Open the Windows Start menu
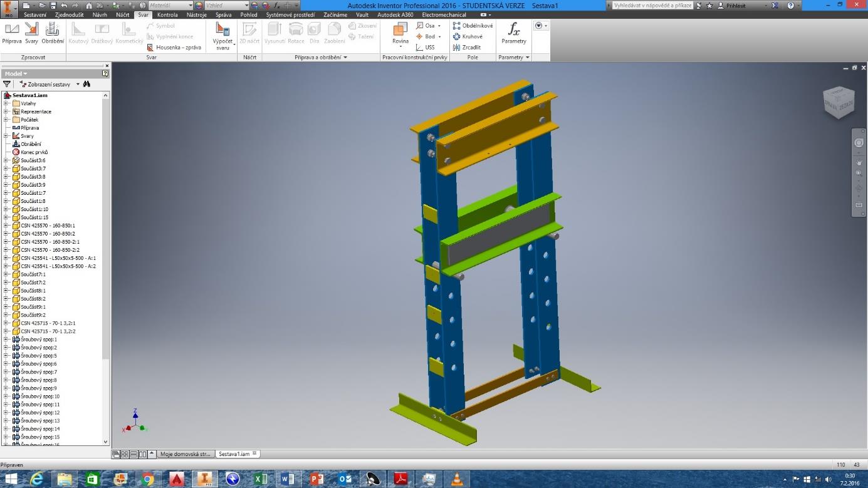868x488 pixels. 11,479
